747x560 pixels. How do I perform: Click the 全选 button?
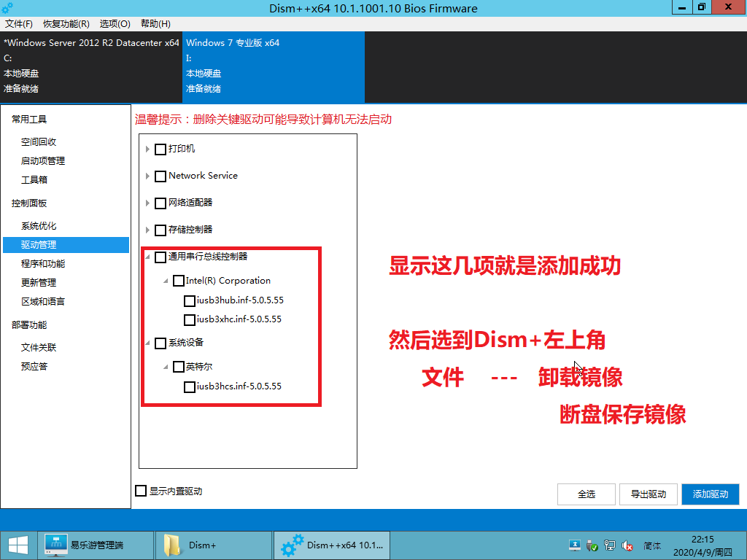(587, 494)
